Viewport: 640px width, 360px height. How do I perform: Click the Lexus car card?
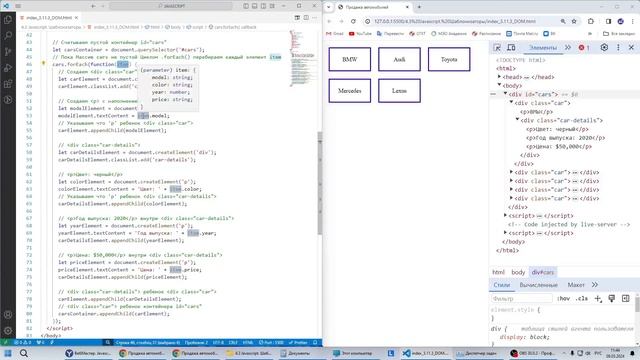point(399,91)
